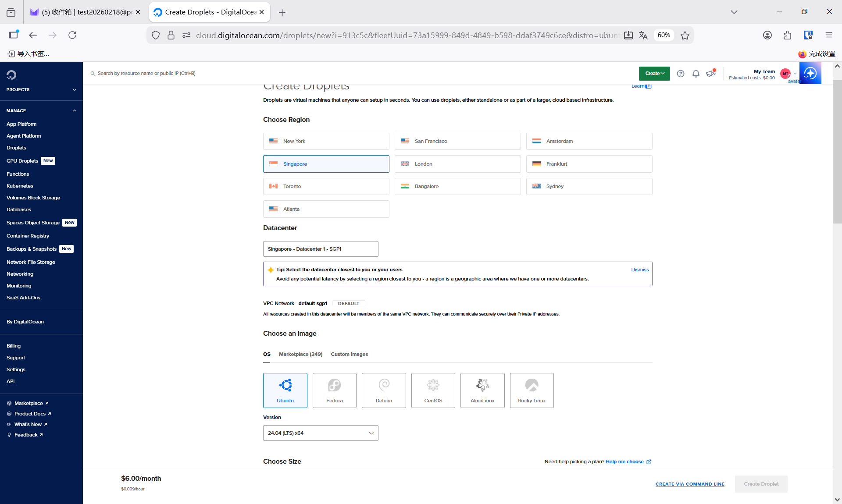
Task: Choose the Toronto region option
Action: [326, 186]
